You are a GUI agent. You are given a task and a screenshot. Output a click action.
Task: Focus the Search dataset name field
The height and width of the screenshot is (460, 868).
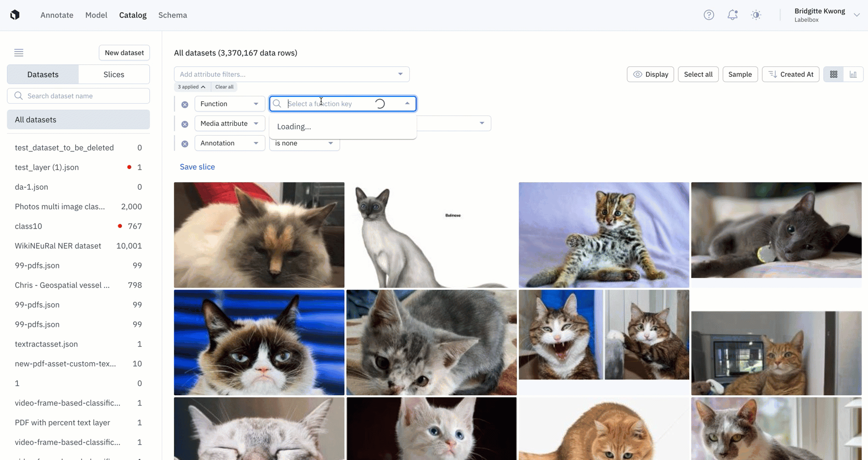79,96
